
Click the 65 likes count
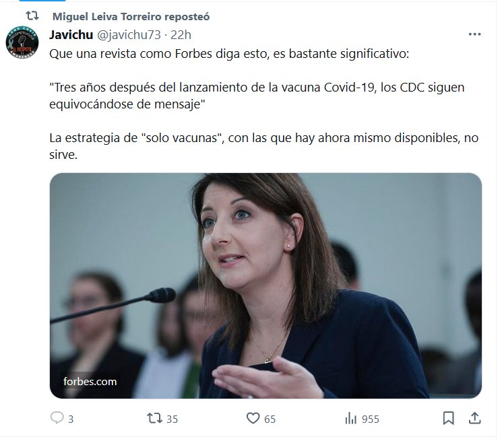click(x=270, y=419)
